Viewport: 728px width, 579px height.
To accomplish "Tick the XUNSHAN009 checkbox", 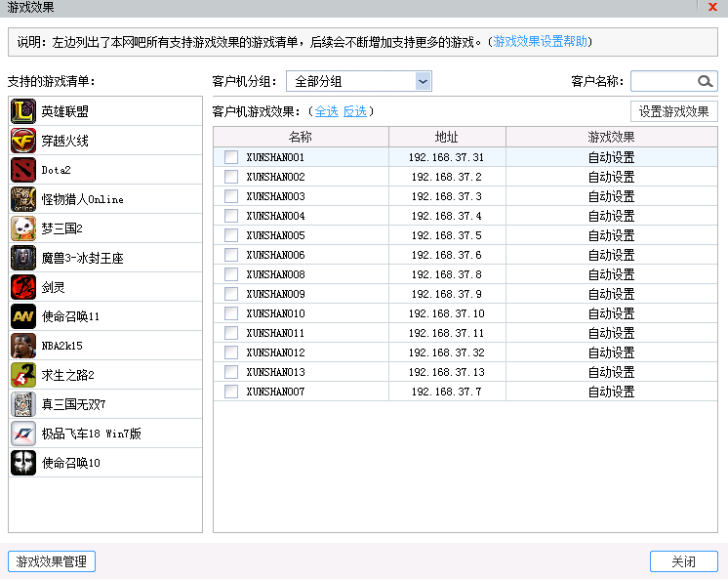I will click(x=231, y=294).
